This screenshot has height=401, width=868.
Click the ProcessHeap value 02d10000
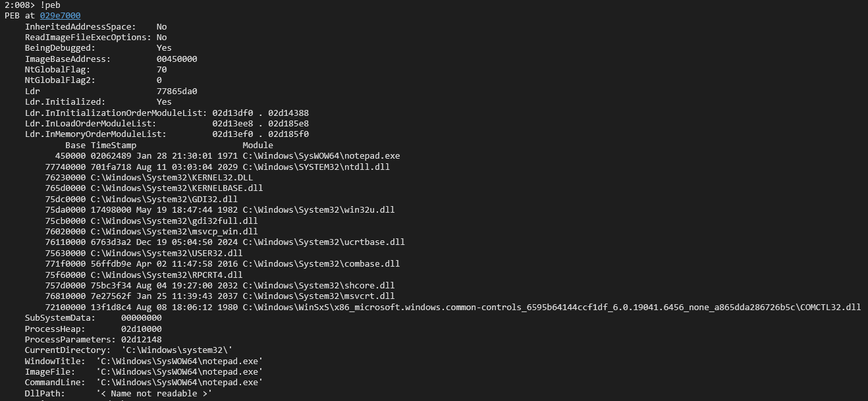(141, 328)
